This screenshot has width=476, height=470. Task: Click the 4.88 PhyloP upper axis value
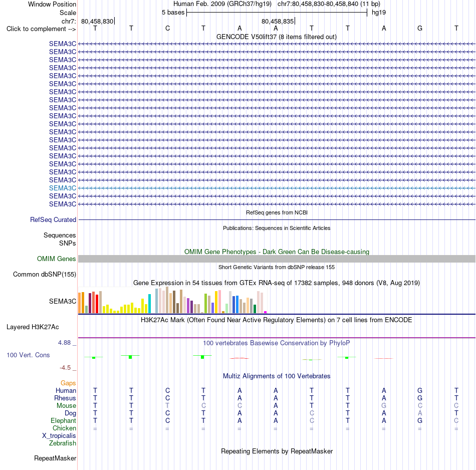pos(64,343)
